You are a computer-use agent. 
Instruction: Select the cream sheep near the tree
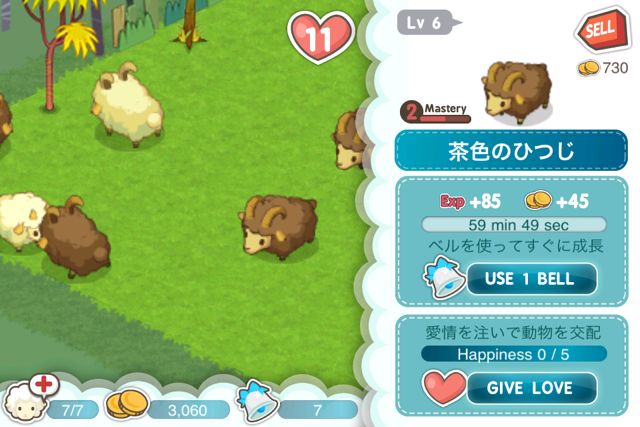(127, 105)
